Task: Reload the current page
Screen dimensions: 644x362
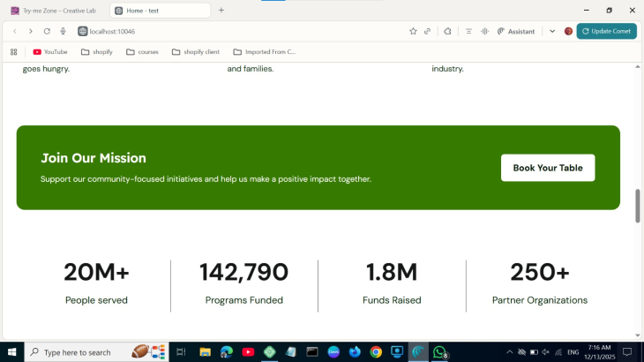Action: coord(47,31)
